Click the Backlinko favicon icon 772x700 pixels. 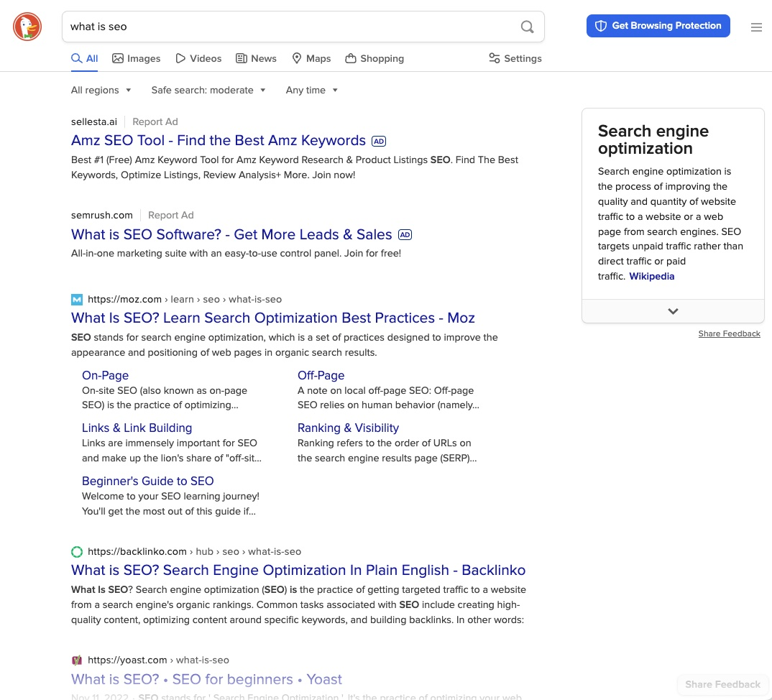tap(77, 551)
